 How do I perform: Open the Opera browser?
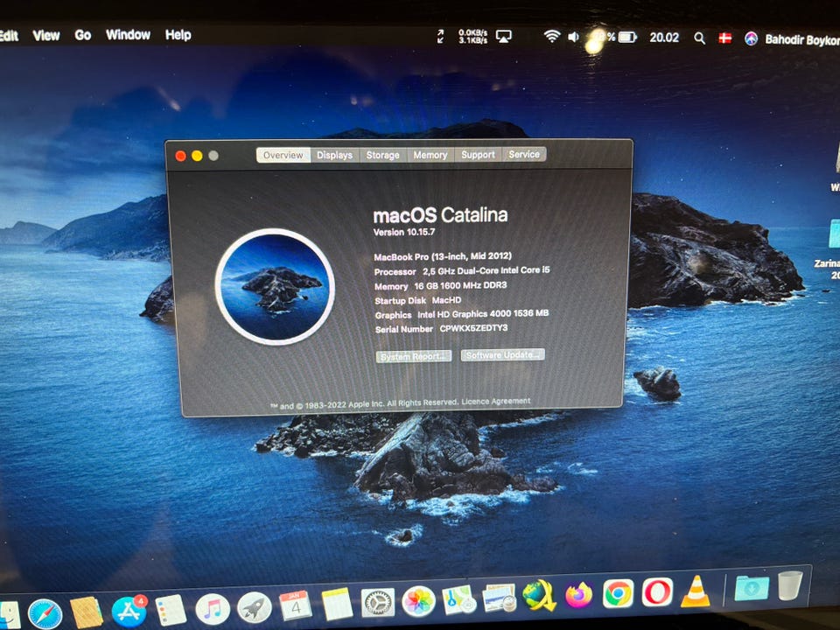[657, 592]
